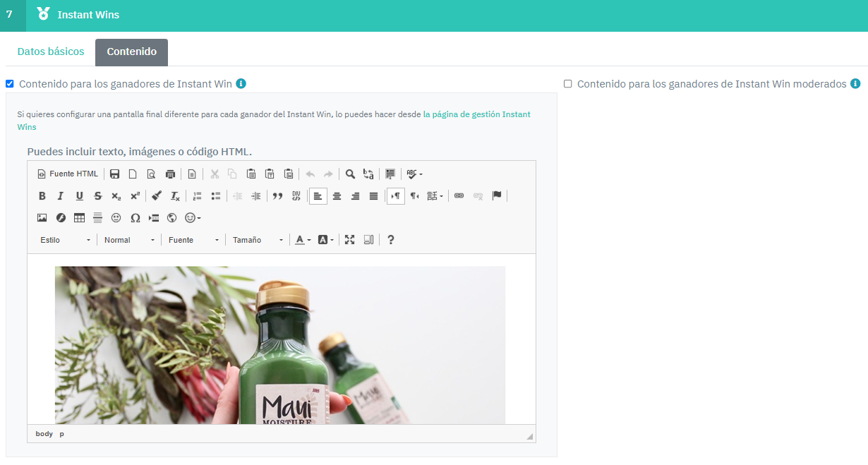Select the Contenido tab
868x465 pixels.
[x=131, y=52]
